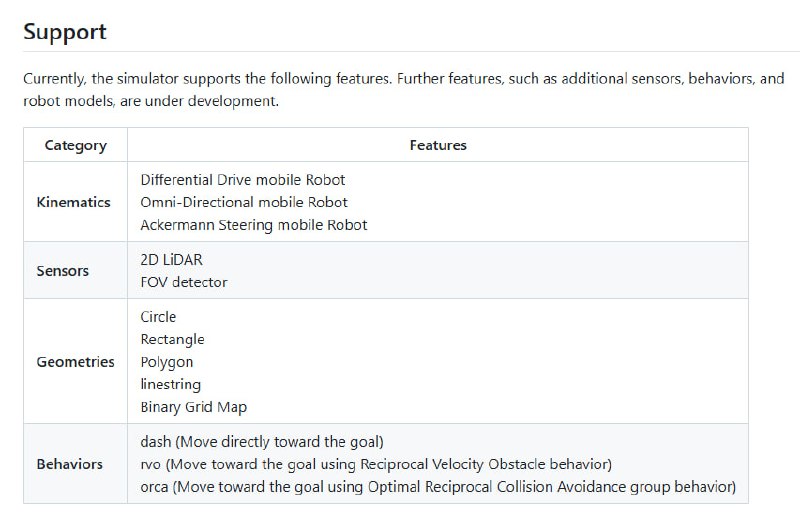Click the Omni-Directional mobile Robot entry

(x=244, y=202)
